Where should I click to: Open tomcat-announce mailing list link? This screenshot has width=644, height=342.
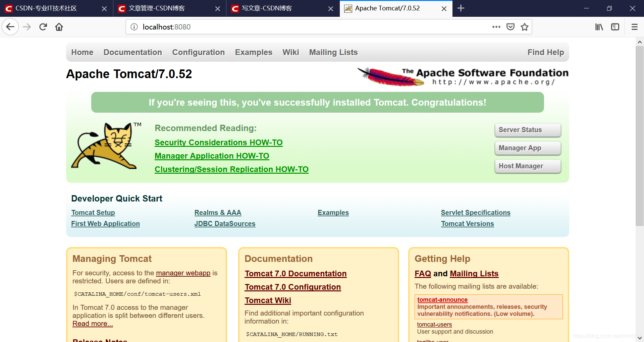[442, 300]
